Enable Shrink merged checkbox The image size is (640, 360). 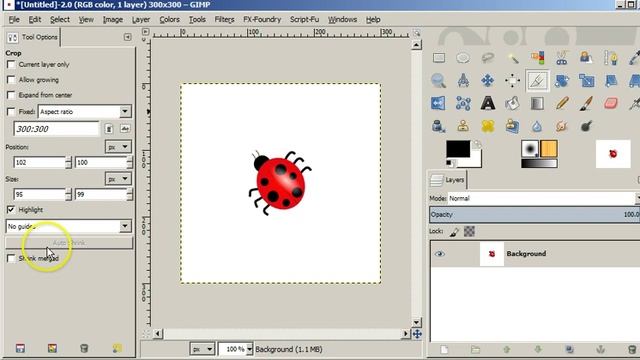11,258
